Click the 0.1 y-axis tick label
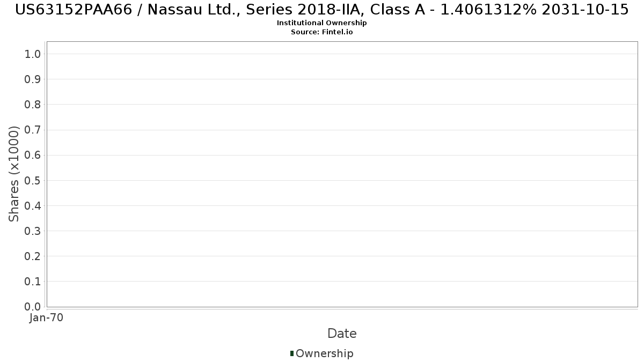Screen dimensions: 644x362 pyautogui.click(x=33, y=282)
